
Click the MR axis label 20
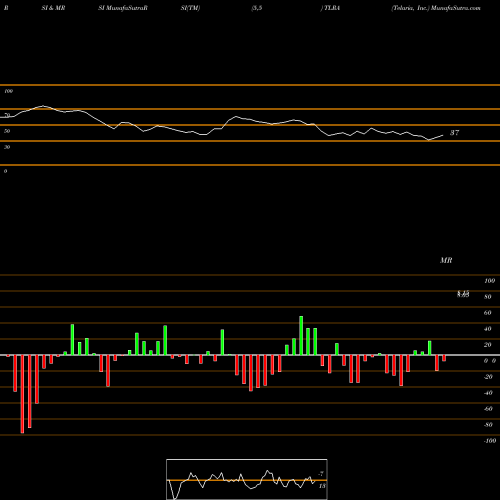point(487,345)
